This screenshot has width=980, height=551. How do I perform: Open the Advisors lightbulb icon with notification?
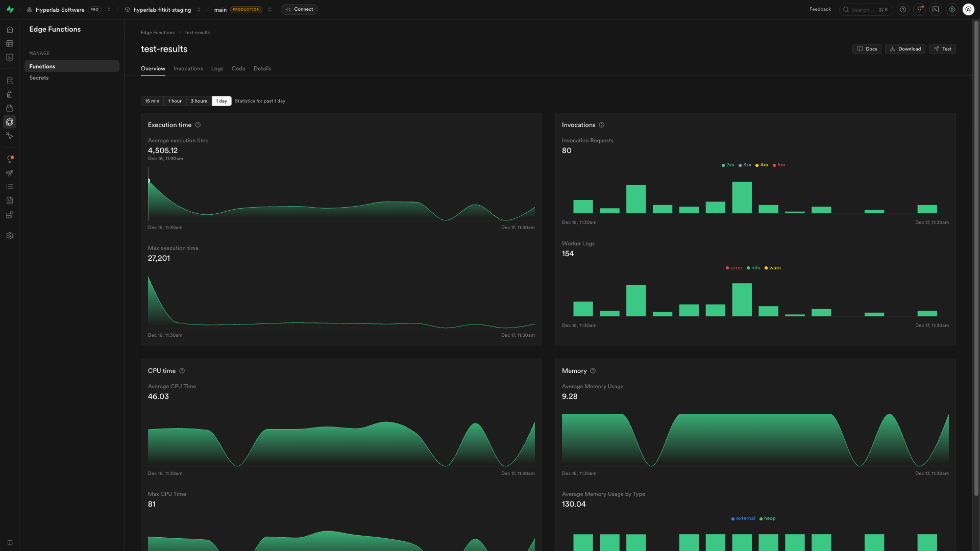click(9, 158)
